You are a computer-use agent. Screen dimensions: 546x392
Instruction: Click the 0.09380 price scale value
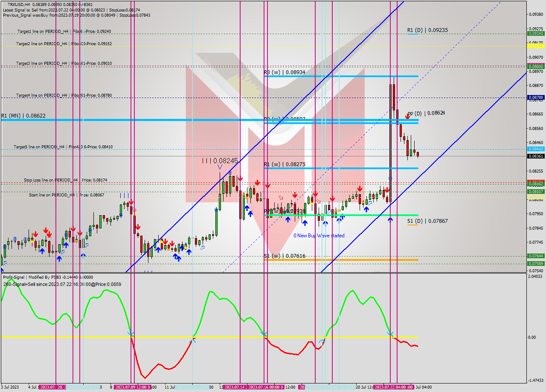(536, 14)
